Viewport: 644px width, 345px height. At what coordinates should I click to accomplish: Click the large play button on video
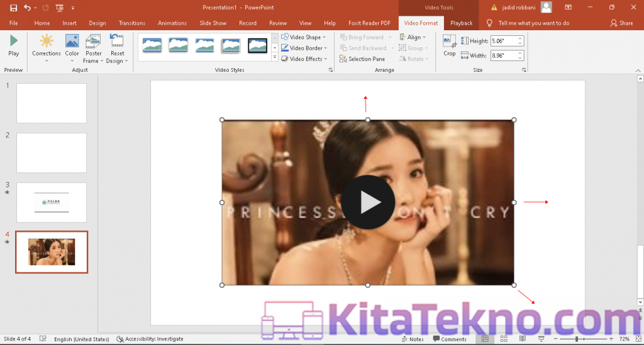coord(368,202)
